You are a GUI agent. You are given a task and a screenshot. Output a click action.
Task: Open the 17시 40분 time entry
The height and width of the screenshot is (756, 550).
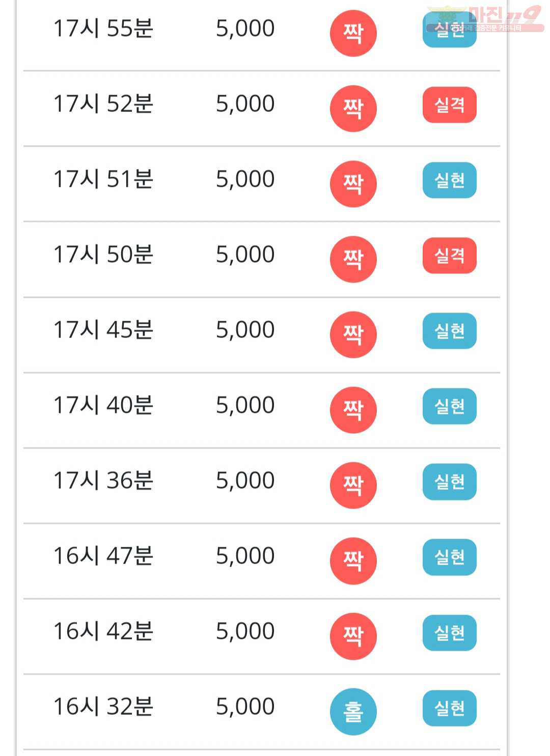click(x=103, y=406)
